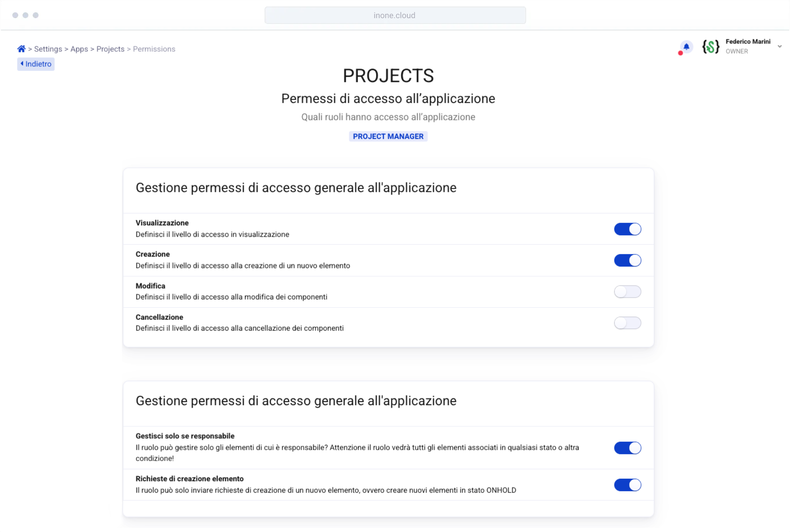Viewport: 790px width, 532px height.
Task: Click the Federico Marini user name
Action: (x=748, y=42)
